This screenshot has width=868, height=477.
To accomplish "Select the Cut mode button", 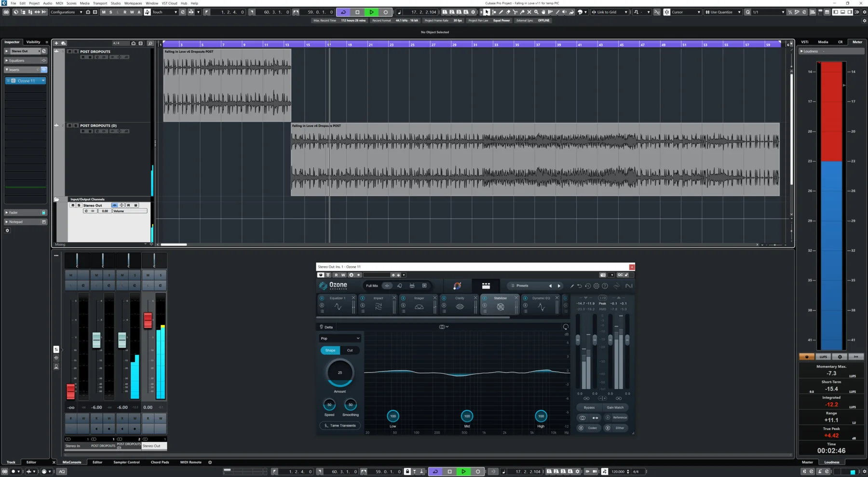I will (350, 350).
